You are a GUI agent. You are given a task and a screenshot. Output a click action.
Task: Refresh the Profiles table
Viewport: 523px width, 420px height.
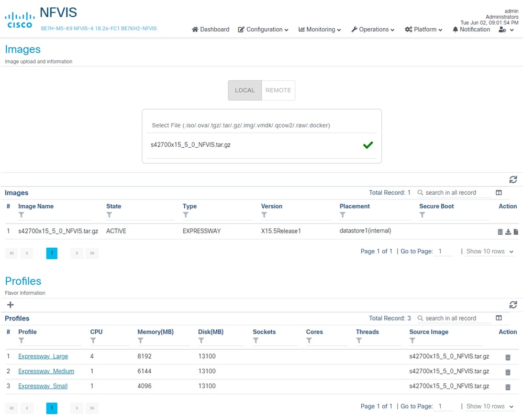tap(513, 305)
